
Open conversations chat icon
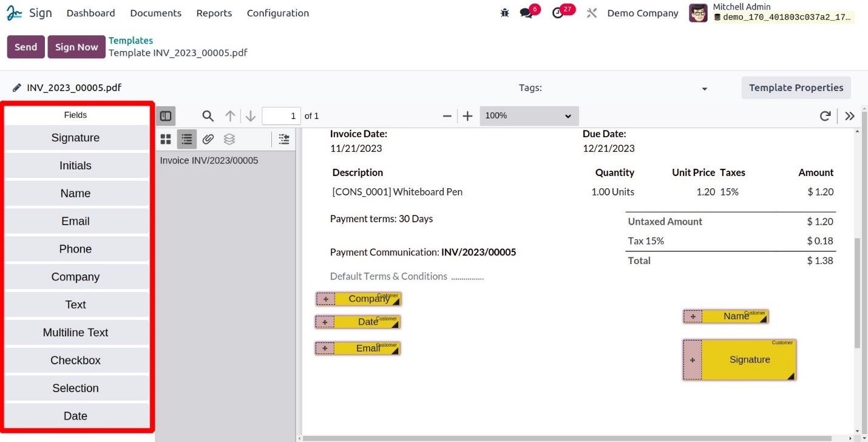point(526,13)
